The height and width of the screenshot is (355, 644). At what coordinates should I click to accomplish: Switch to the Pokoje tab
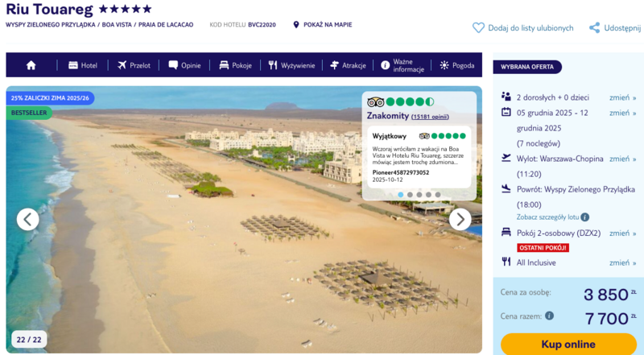pos(235,65)
